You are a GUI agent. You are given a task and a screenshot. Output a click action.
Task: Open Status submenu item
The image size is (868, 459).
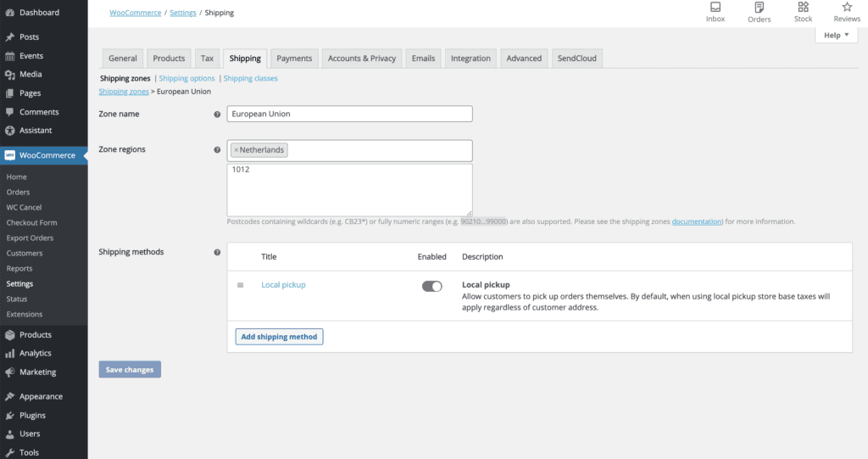tap(17, 299)
